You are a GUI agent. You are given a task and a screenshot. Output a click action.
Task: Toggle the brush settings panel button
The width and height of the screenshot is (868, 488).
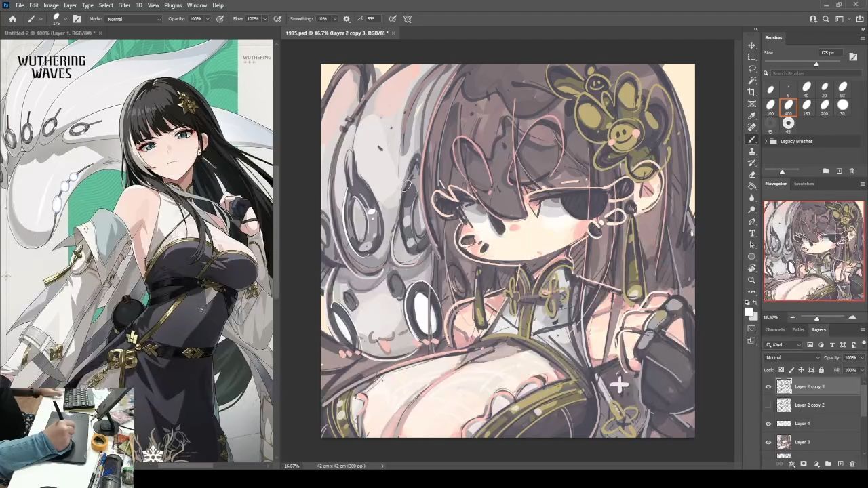coord(77,19)
